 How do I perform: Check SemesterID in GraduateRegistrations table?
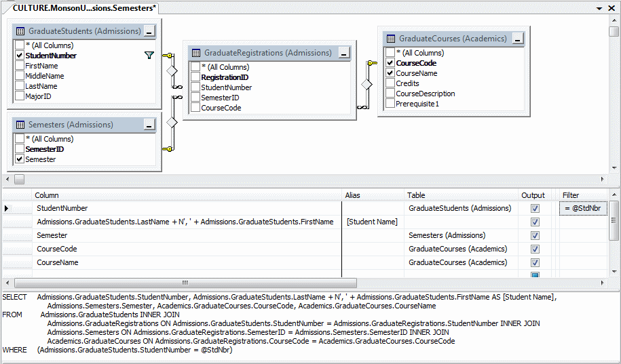click(x=195, y=98)
